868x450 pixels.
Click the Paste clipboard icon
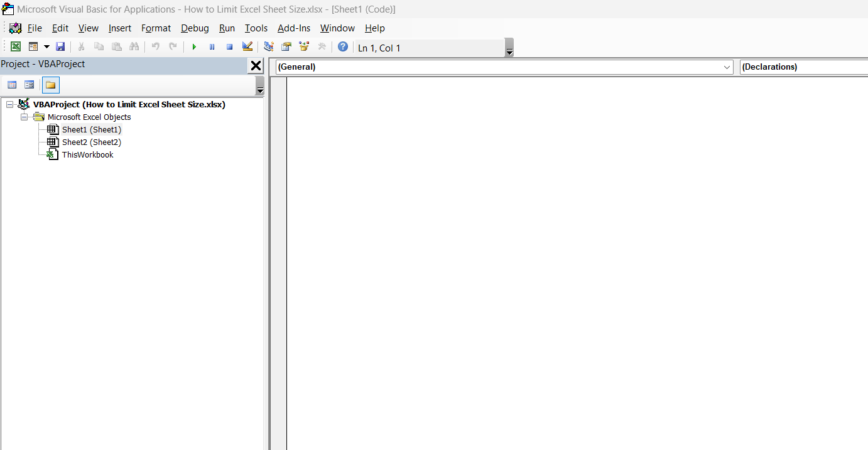coord(116,47)
